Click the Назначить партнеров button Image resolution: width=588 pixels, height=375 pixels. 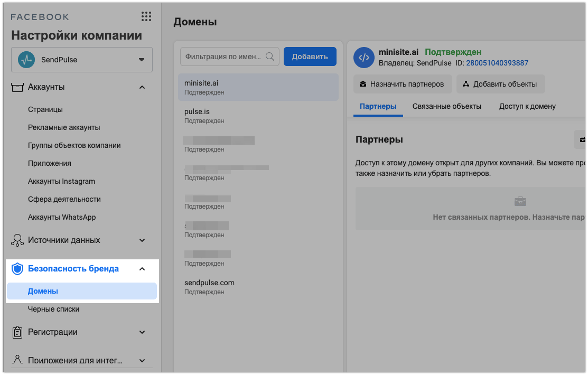[x=403, y=84]
